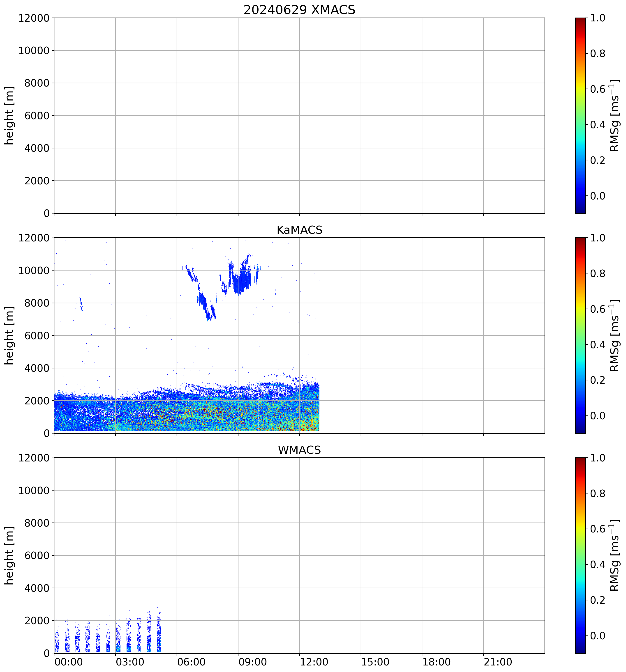The image size is (626, 672).
Task: Click the 03:00 x-axis tick label
Action: 130,662
